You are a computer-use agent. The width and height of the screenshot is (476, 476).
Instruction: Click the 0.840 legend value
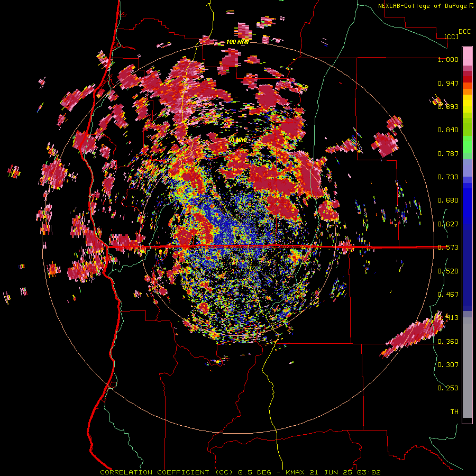[448, 130]
